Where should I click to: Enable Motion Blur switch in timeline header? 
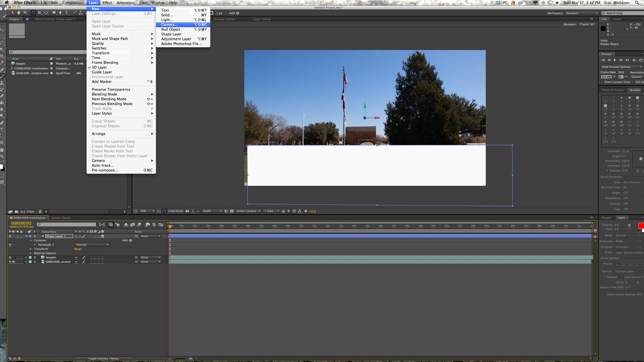pyautogui.click(x=139, y=225)
